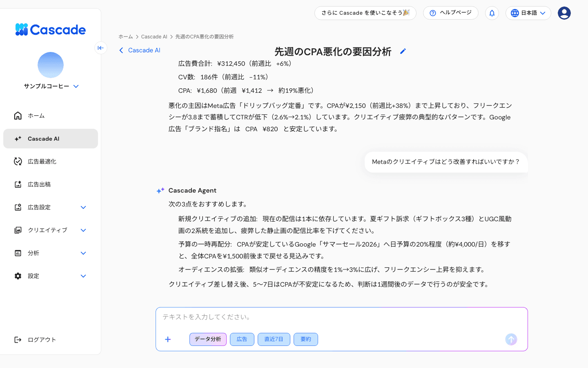The height and width of the screenshot is (368, 588).
Task: Click the title 先週のCPA悪化の要因分析
Action: point(333,52)
